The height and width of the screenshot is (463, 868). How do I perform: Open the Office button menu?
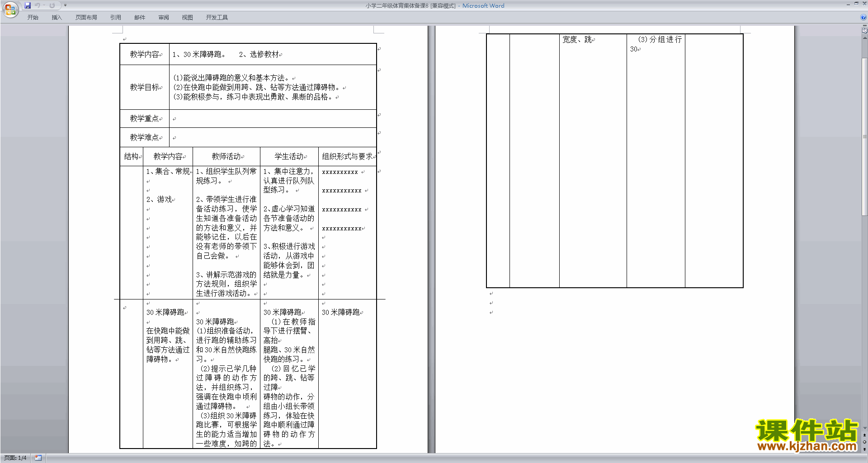click(10, 9)
